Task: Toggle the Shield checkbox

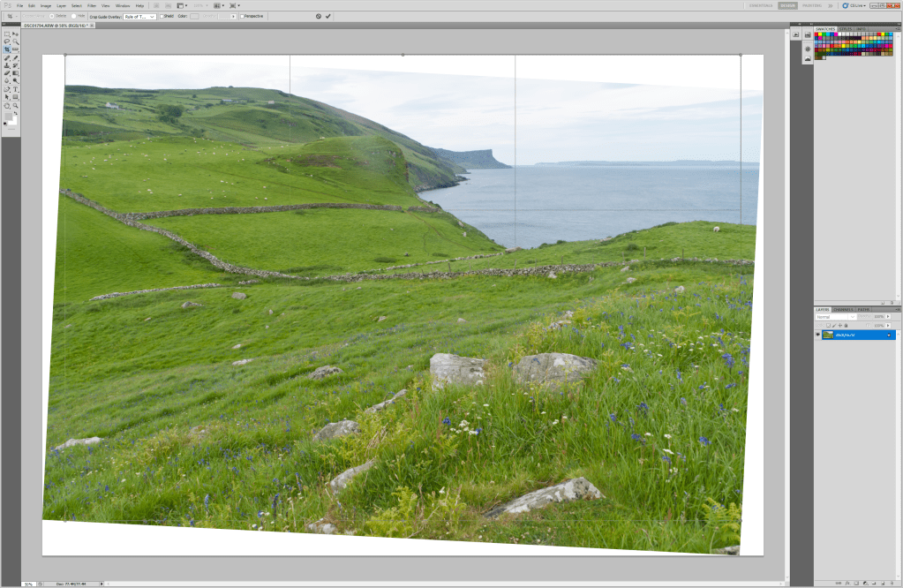Action: point(162,16)
